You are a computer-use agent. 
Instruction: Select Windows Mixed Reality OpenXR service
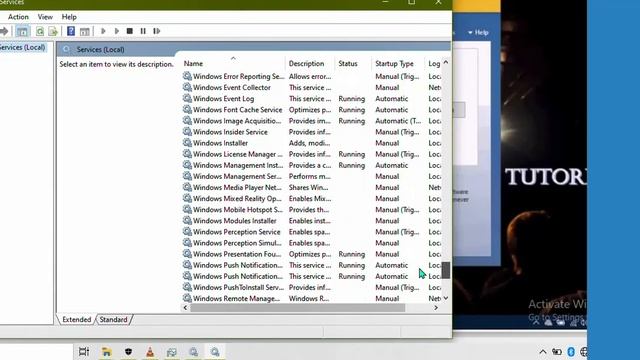[311, 198]
